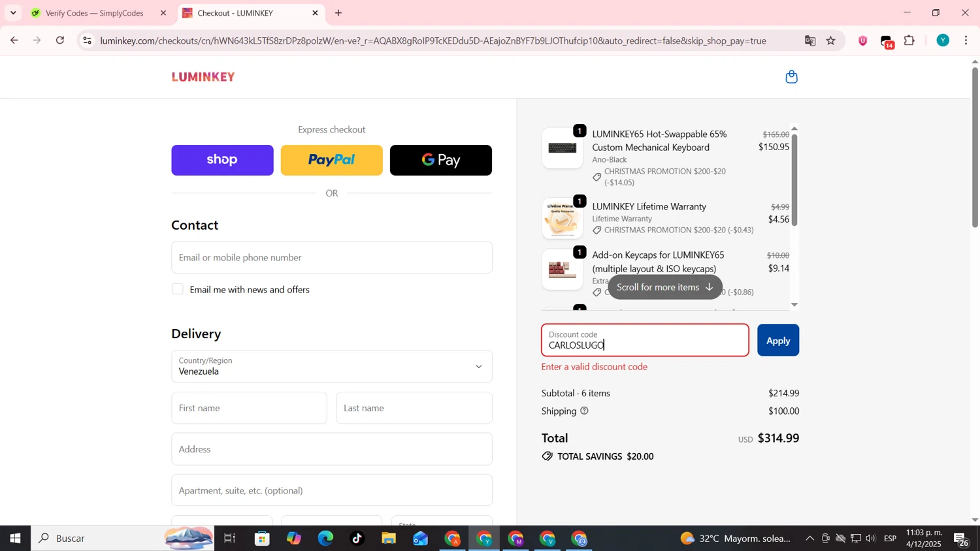Apply the discount code

(778, 340)
